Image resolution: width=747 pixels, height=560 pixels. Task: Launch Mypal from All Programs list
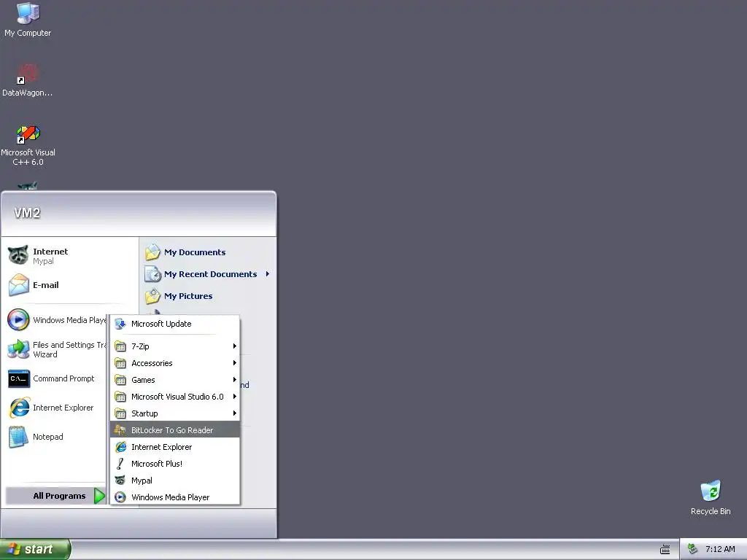[x=175, y=481]
